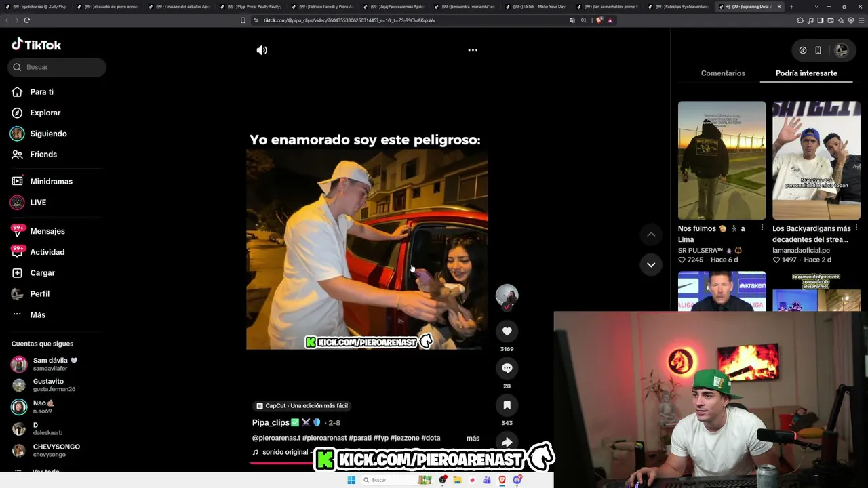Image resolution: width=868 pixels, height=488 pixels.
Task: Open Mensajes inbox
Action: pyautogui.click(x=47, y=231)
